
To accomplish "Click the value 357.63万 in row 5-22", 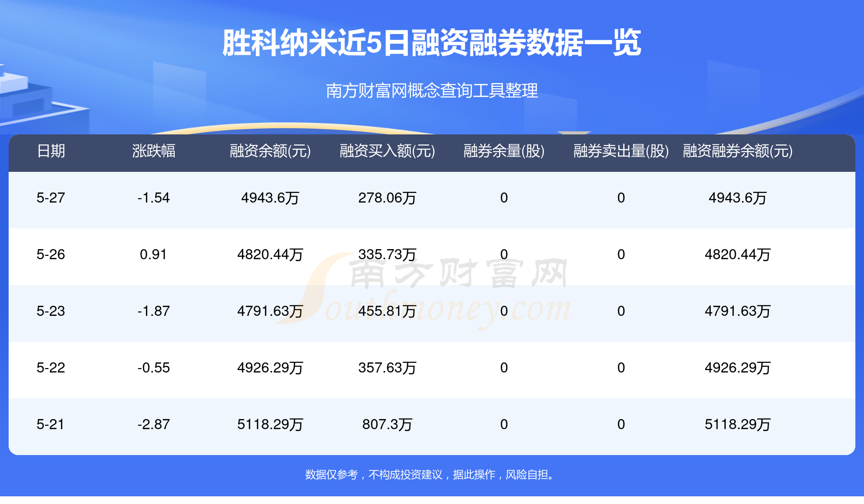I will click(x=387, y=368).
